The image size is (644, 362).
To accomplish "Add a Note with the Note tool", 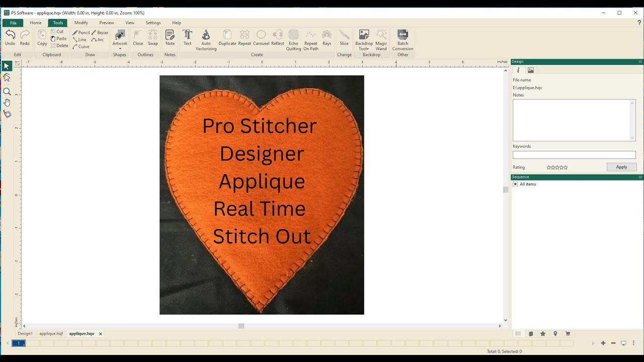I will tap(170, 38).
